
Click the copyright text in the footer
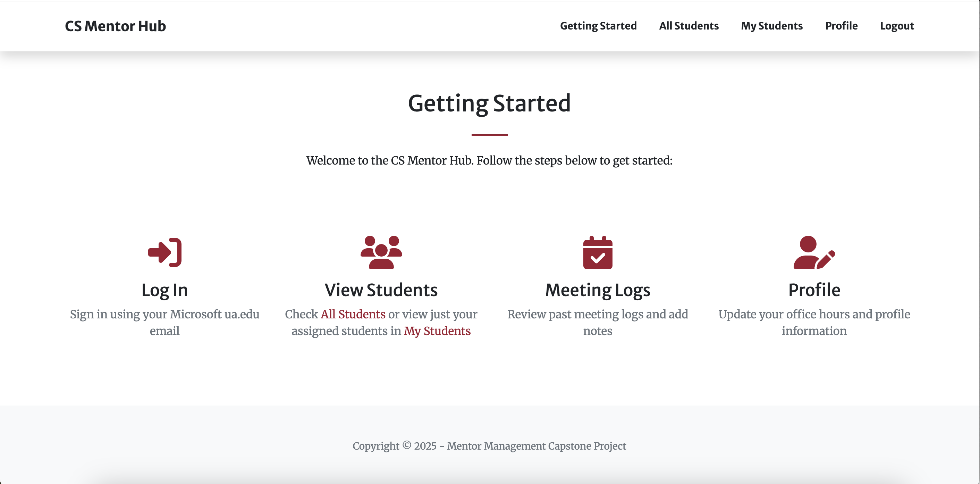tap(490, 446)
